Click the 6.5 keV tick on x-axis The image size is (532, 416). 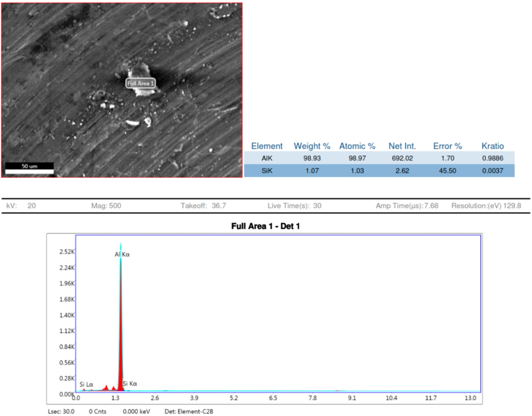pos(273,398)
